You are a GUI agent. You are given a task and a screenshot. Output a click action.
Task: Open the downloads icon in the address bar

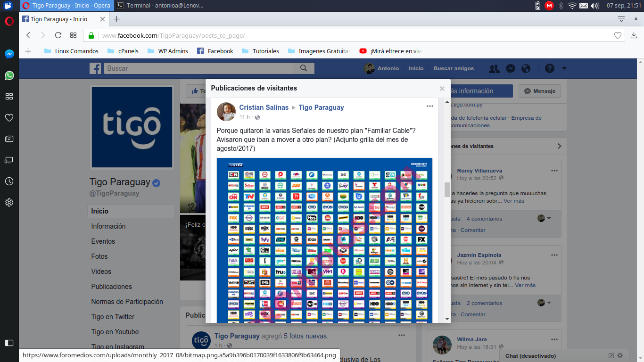[x=634, y=35]
